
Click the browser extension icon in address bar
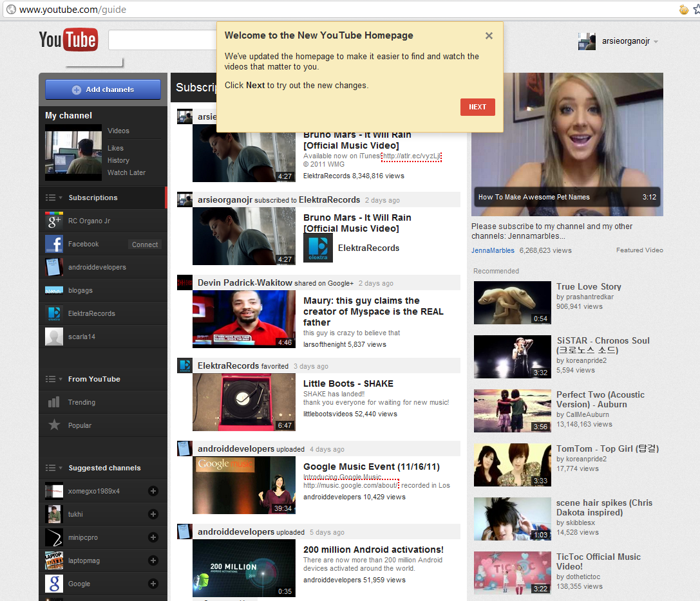coord(683,10)
